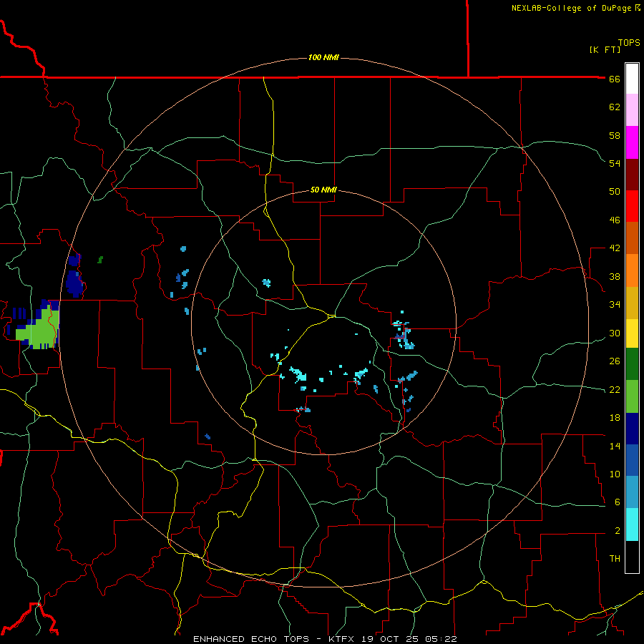Screen dimensions: 644x644
Task: Click the [K FT] units label
Action: 605,50
